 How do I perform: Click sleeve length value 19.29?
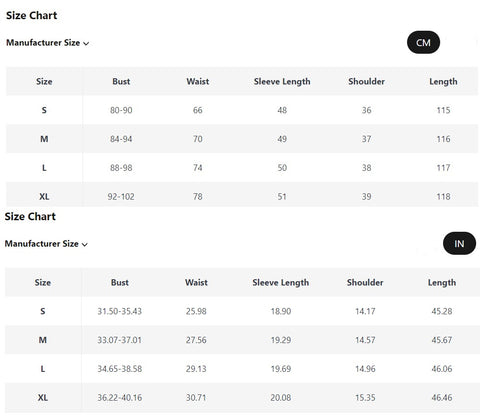point(281,340)
